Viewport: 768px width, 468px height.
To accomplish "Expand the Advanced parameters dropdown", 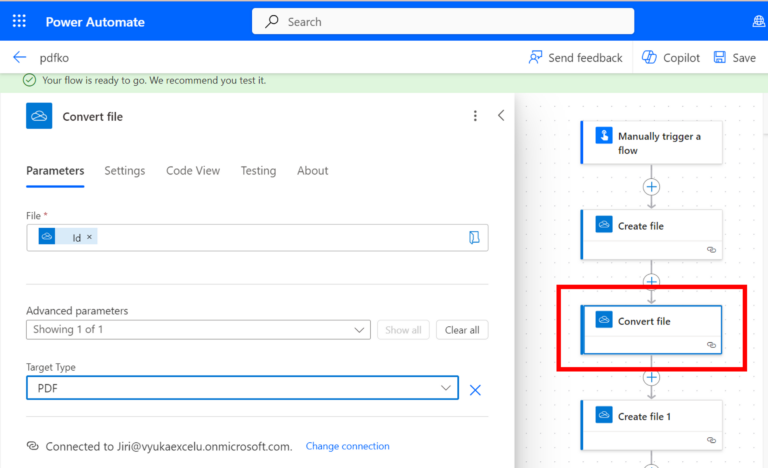I will pos(198,330).
